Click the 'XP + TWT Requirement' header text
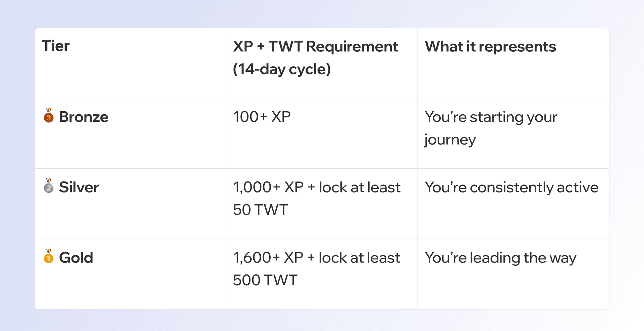Image resolution: width=644 pixels, height=331 pixels. pos(315,47)
